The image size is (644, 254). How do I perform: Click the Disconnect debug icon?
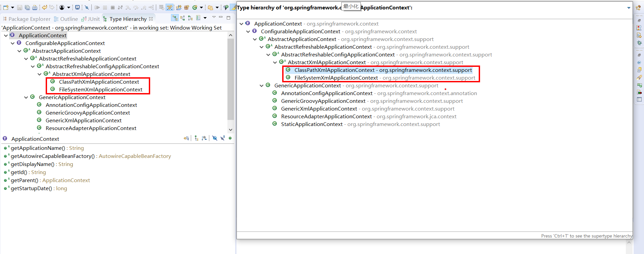(x=120, y=7)
